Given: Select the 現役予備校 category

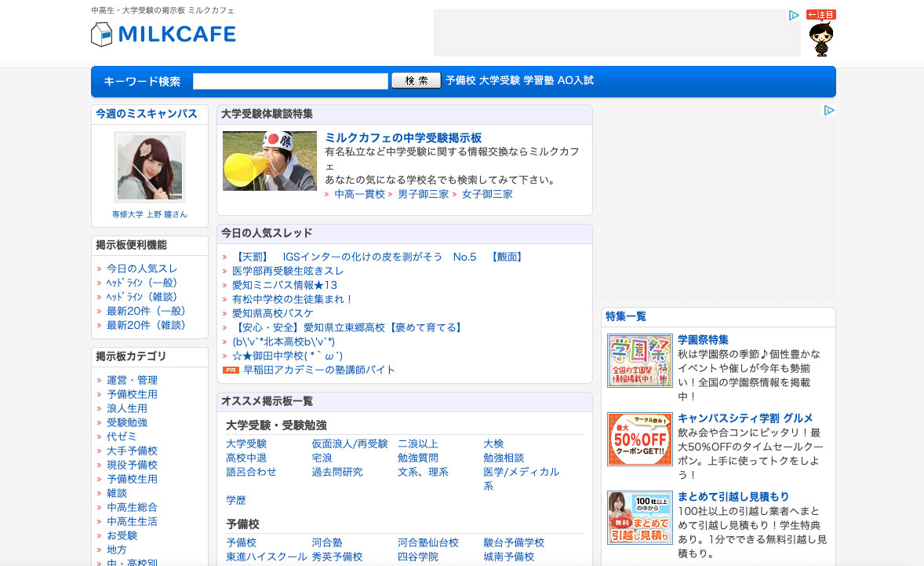Looking at the screenshot, I should (132, 466).
